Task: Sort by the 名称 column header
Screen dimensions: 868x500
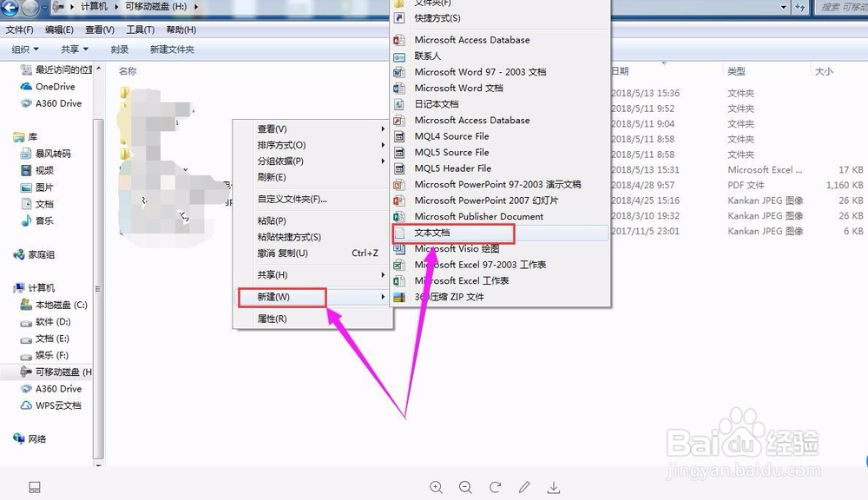Action: click(x=128, y=71)
